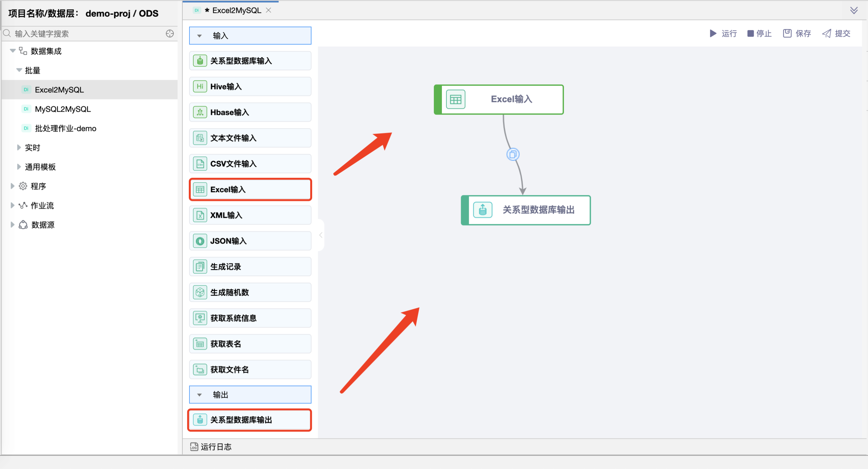Image resolution: width=868 pixels, height=469 pixels.
Task: Switch to the Excel2MySQL tab
Action: coord(236,10)
